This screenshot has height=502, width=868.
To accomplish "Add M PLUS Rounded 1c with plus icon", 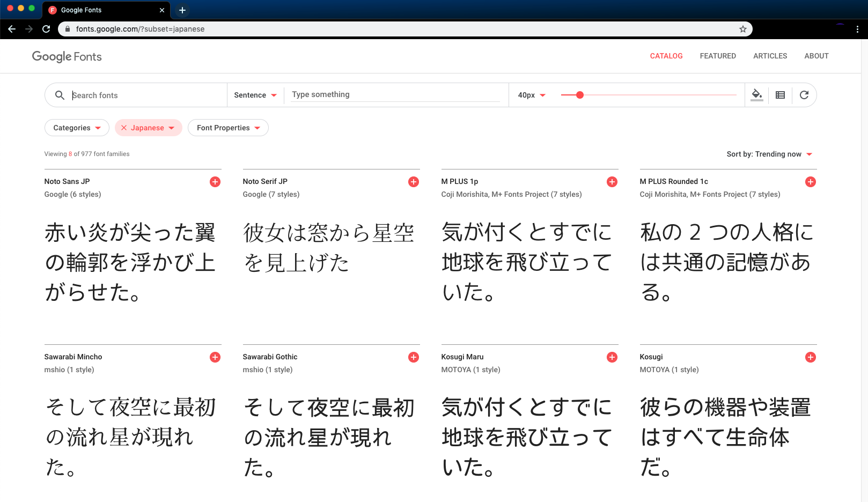I will [811, 182].
